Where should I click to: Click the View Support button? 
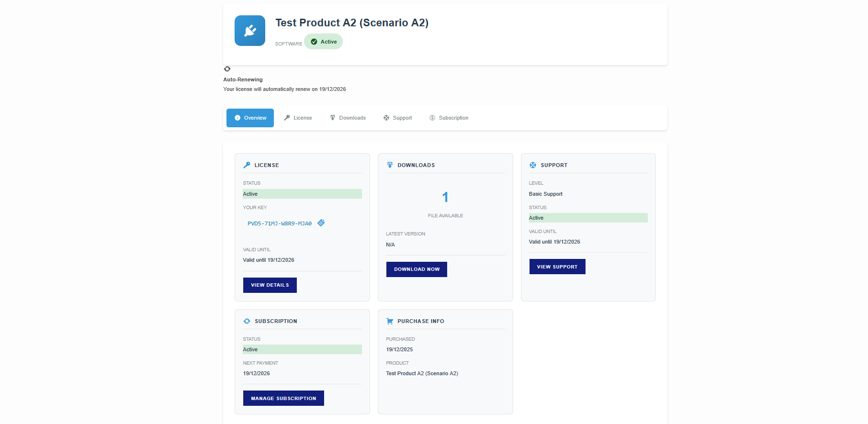(557, 267)
